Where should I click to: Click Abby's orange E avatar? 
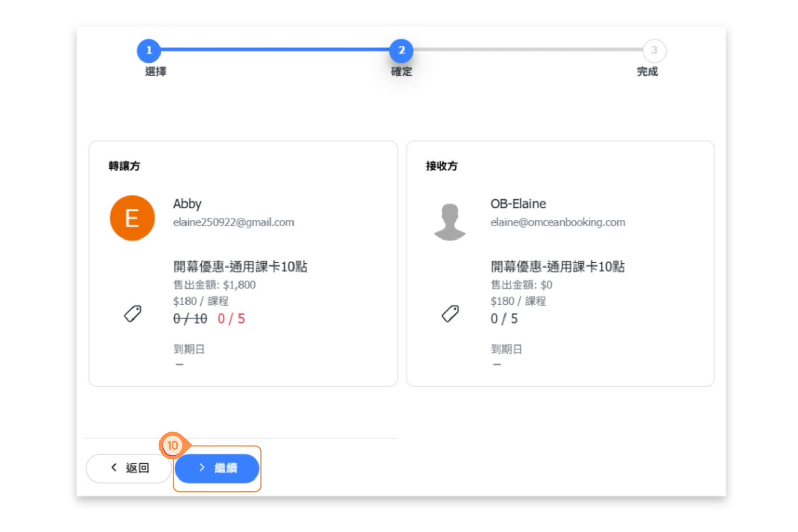click(132, 218)
